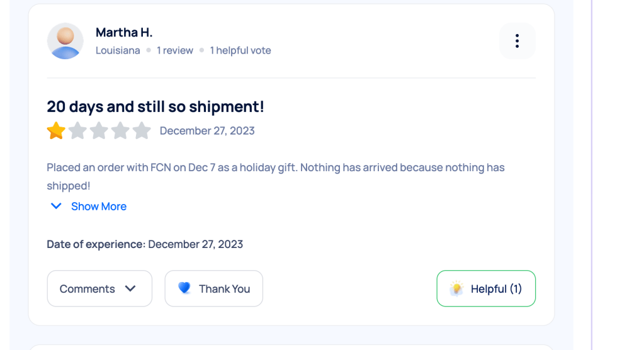The width and height of the screenshot is (644, 350).
Task: Click the fifth gray star
Action: (x=142, y=131)
